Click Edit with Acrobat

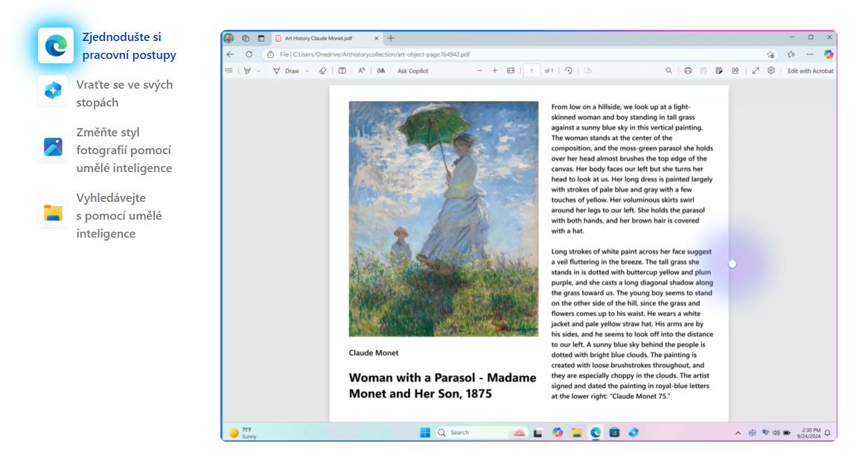tap(811, 71)
